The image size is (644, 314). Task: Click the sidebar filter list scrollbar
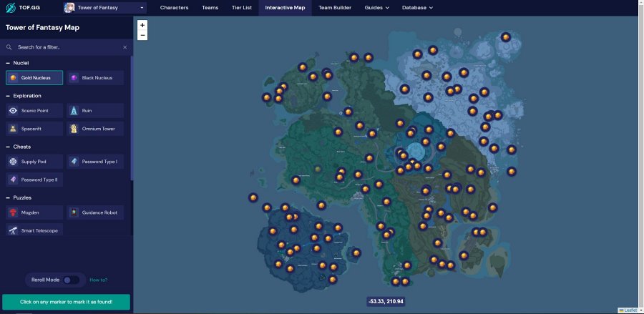click(132, 119)
